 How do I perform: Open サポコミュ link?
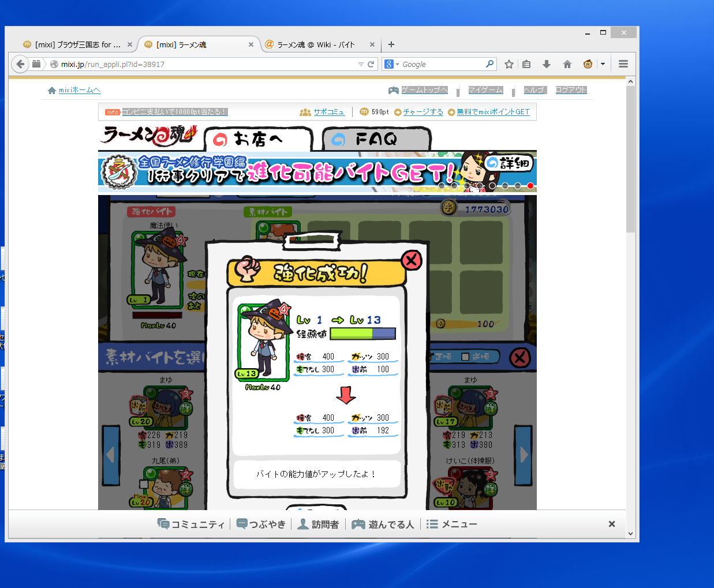point(329,112)
